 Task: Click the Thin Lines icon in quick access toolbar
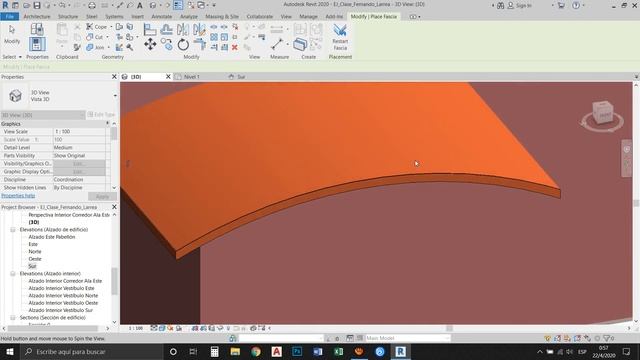[x=178, y=5]
